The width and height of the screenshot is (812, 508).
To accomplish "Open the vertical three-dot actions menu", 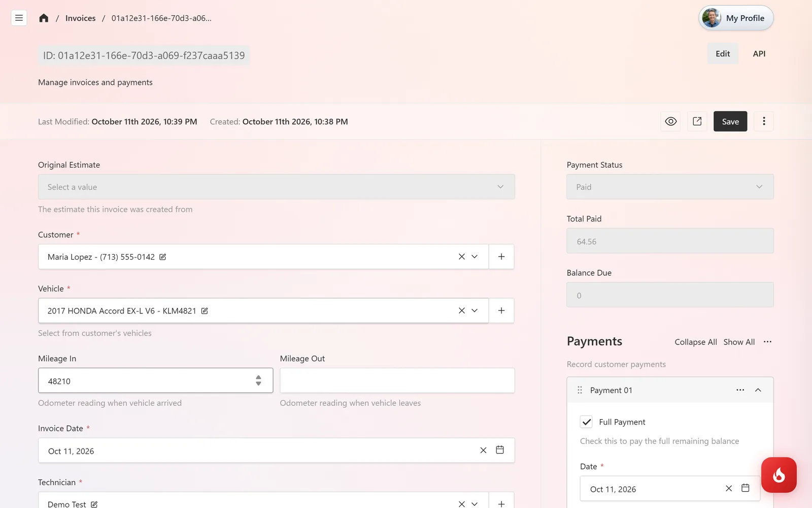I will pyautogui.click(x=764, y=121).
